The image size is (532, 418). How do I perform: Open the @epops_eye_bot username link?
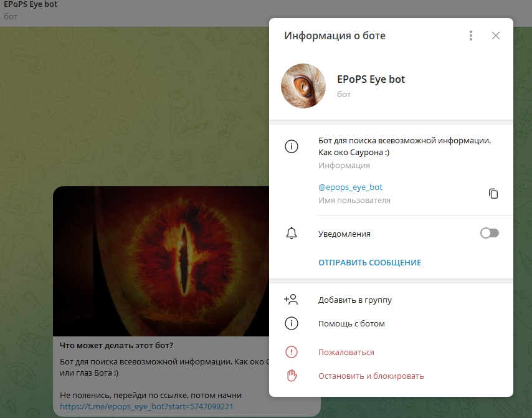coord(350,188)
